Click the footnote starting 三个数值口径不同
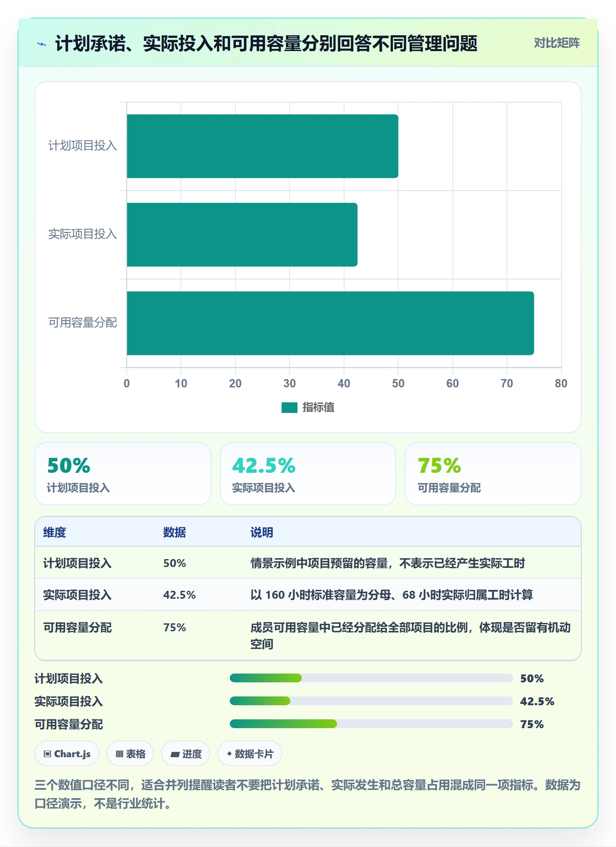The width and height of the screenshot is (616, 847). tap(308, 794)
